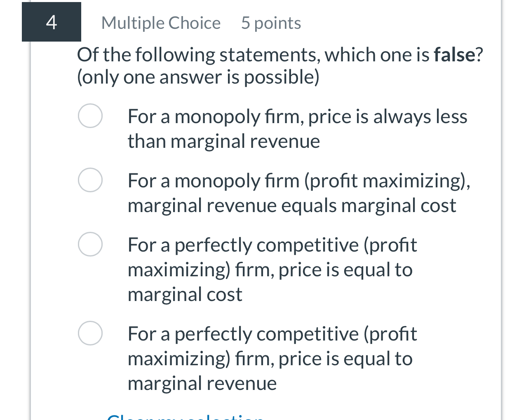The image size is (526, 420).
Task: Select 'price is equal to marginal cost' answer
Action: pyautogui.click(x=90, y=244)
